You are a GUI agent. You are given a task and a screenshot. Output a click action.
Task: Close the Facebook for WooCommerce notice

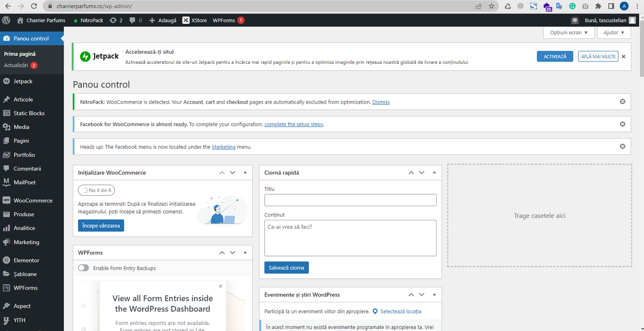pos(622,124)
